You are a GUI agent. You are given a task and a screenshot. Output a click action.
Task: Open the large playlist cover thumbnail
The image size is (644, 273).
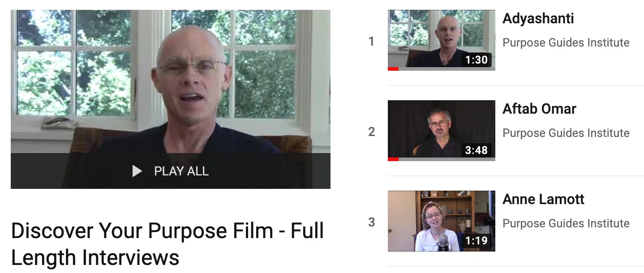[x=171, y=99]
